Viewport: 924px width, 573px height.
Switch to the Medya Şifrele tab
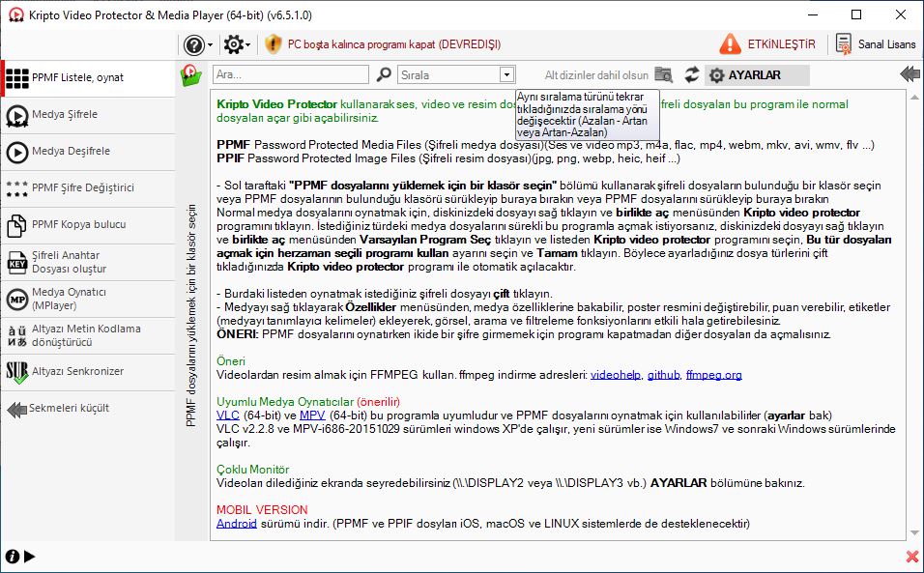88,115
